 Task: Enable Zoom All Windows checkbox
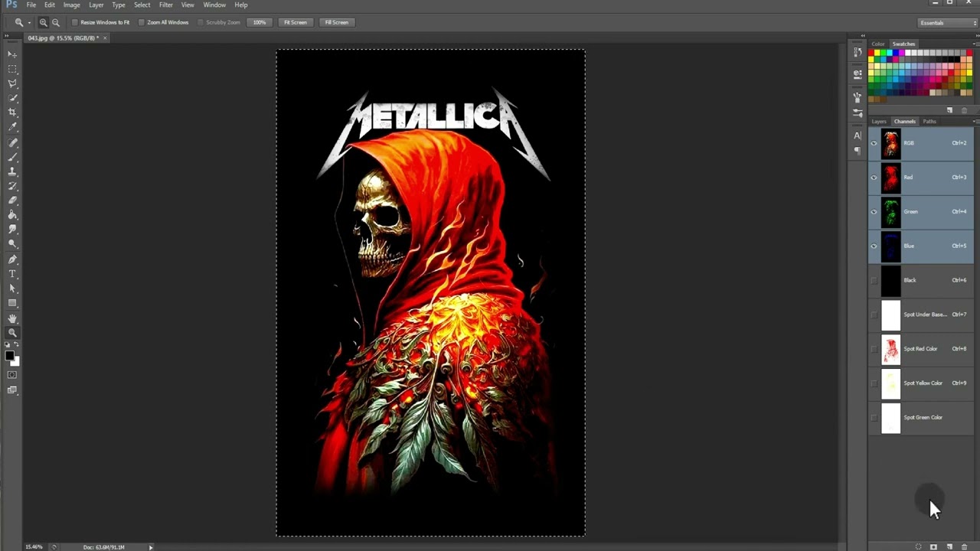(x=142, y=22)
